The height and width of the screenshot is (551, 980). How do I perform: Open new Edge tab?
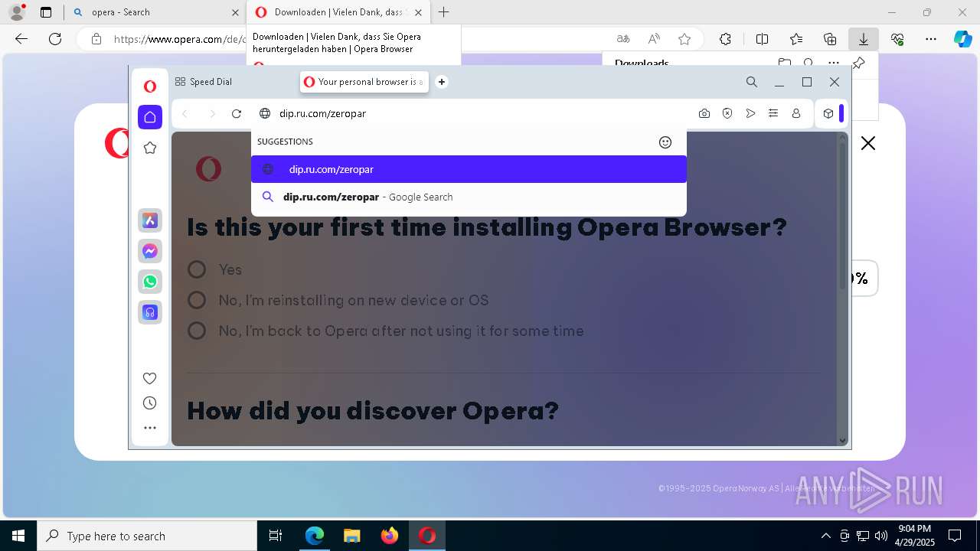(444, 12)
